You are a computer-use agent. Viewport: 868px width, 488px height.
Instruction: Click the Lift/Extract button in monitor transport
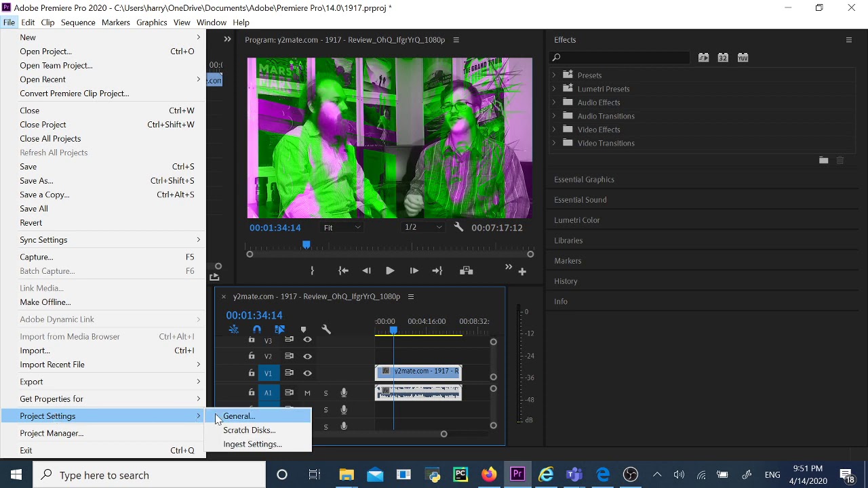(466, 271)
